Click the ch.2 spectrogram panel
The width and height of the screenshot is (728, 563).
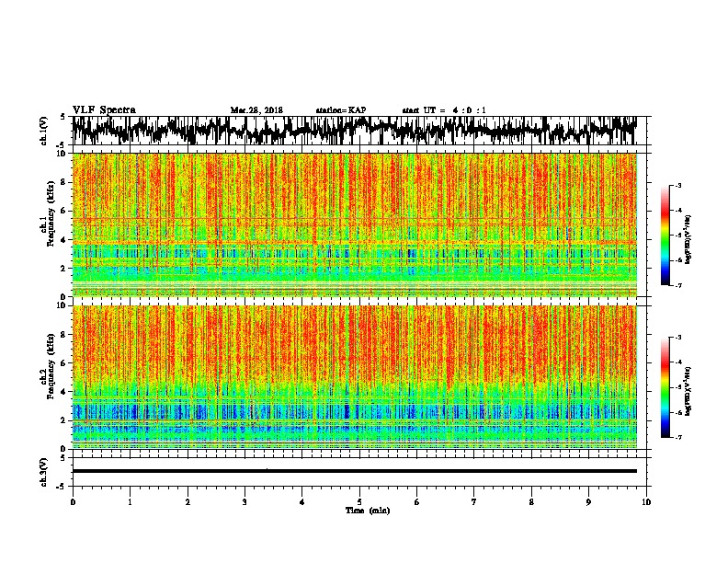point(354,377)
